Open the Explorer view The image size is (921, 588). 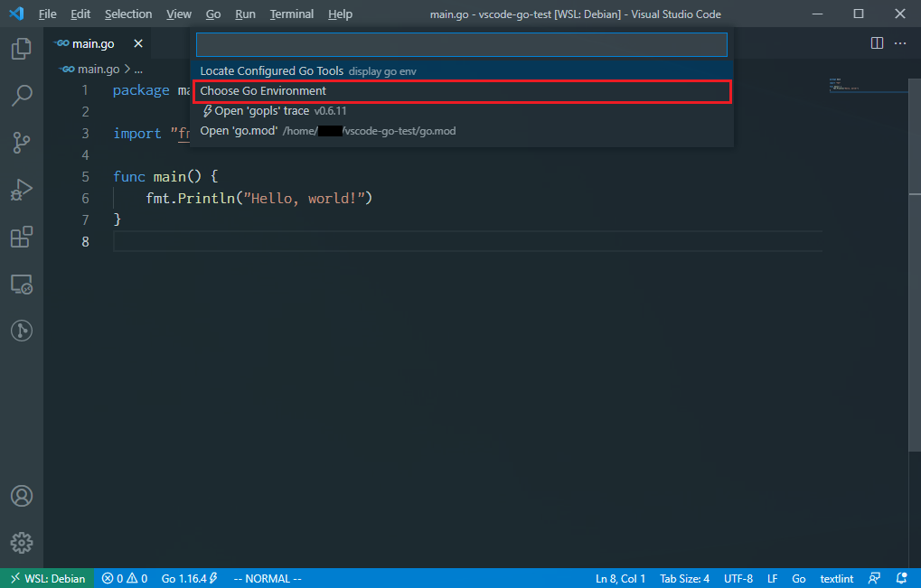[21, 49]
